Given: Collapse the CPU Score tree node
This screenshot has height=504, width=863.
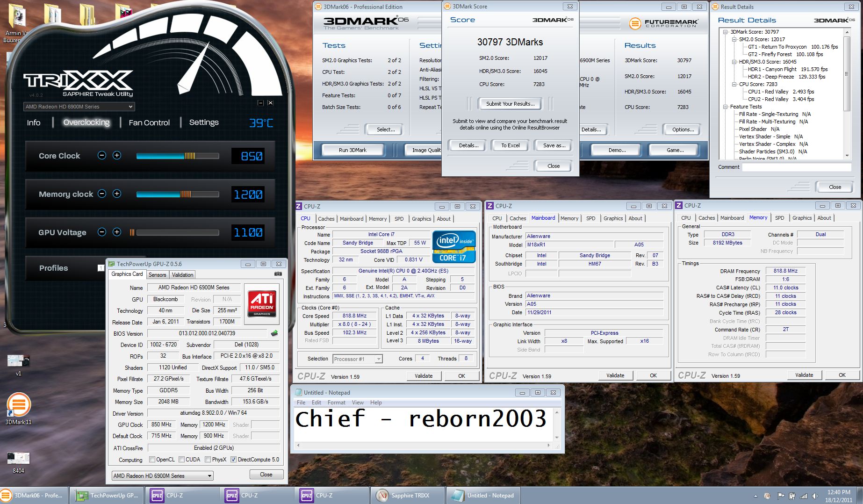Looking at the screenshot, I should click(734, 84).
